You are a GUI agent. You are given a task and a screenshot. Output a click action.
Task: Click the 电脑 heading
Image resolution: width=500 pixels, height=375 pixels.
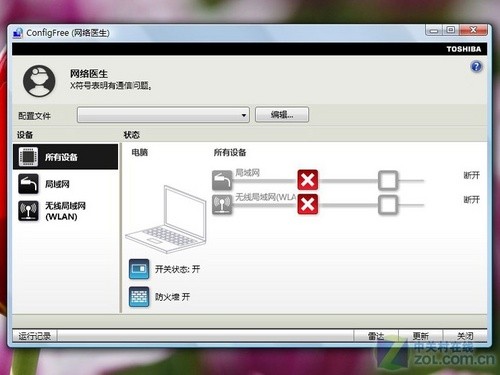tap(140, 152)
